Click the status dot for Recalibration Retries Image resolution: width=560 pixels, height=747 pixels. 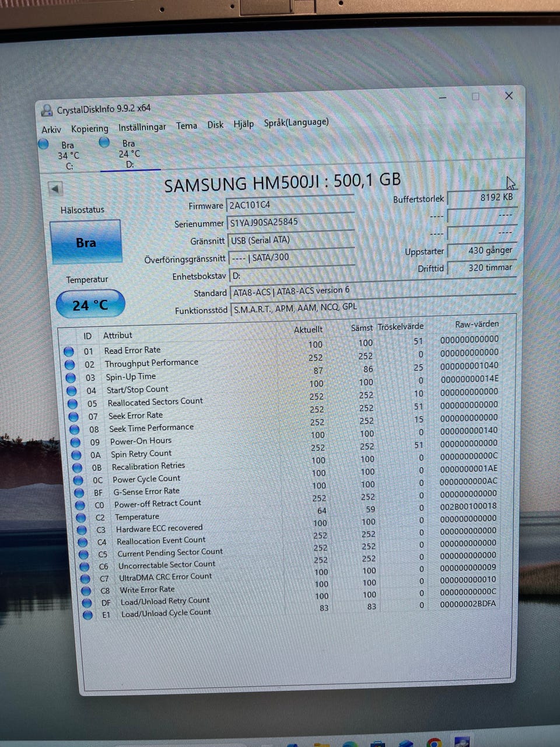(x=78, y=467)
